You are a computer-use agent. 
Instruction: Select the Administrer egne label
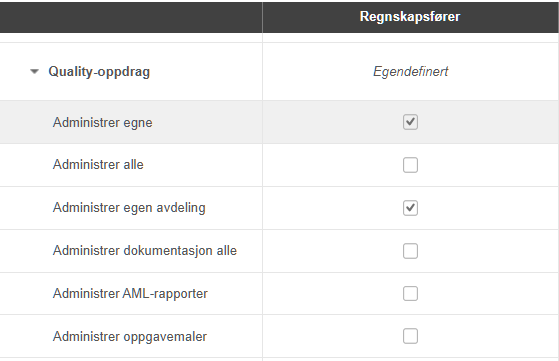coord(103,123)
